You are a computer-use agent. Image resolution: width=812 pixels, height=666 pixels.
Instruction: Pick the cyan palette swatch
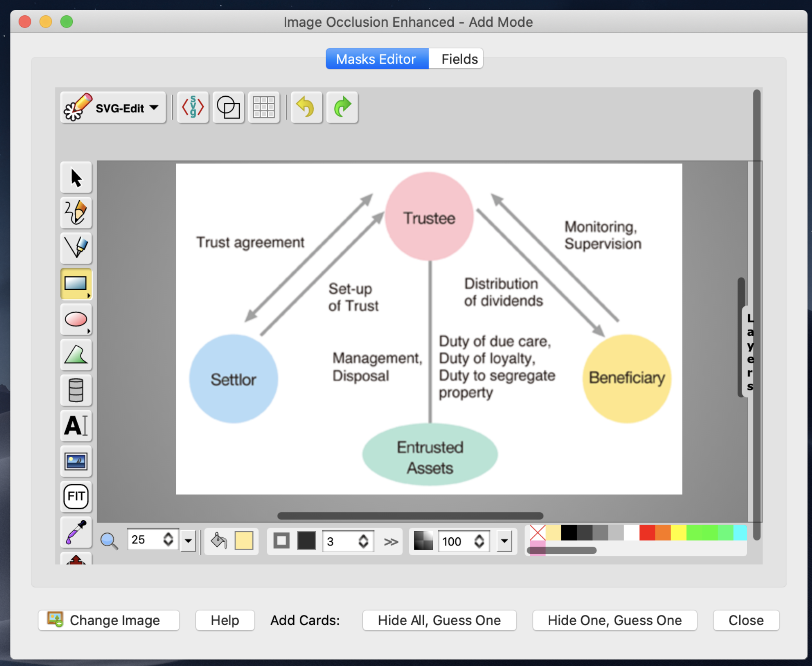(x=740, y=532)
